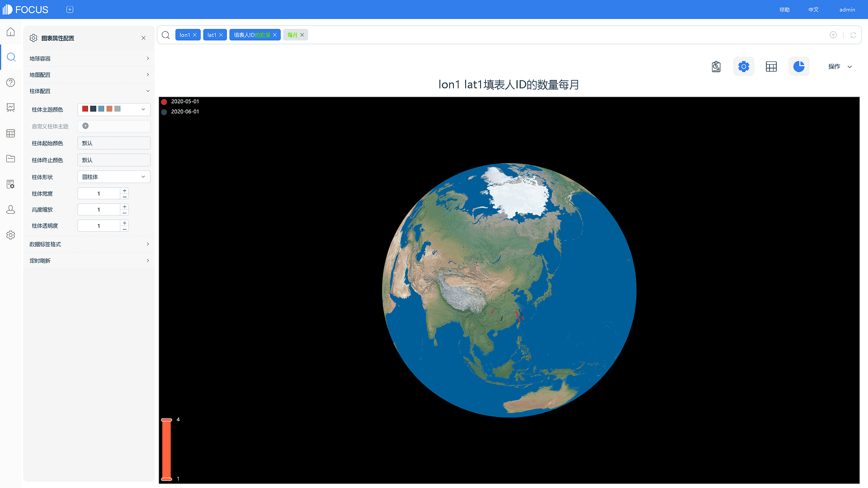This screenshot has height=488, width=868.
Task: Select the search icon in left sidebar
Action: pyautogui.click(x=11, y=57)
